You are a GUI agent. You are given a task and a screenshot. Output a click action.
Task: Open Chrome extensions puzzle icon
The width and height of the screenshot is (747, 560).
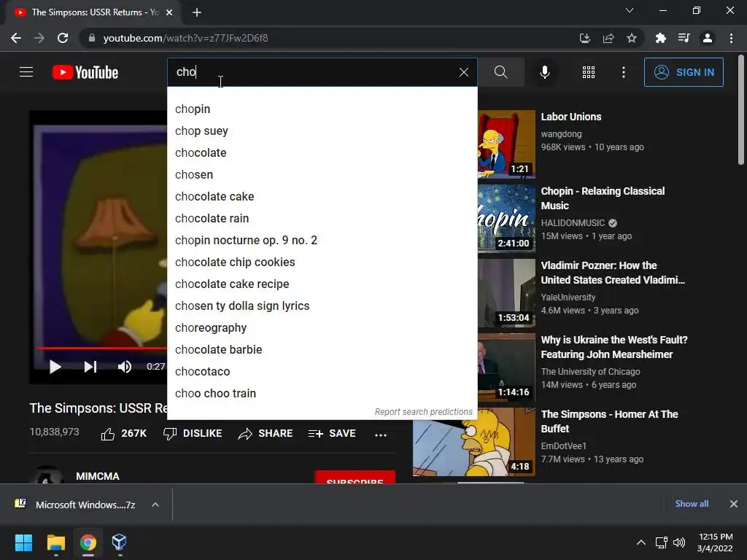660,38
